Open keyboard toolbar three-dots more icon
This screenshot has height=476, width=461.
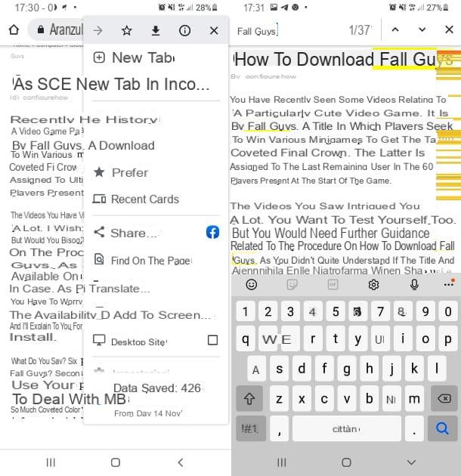449,283
